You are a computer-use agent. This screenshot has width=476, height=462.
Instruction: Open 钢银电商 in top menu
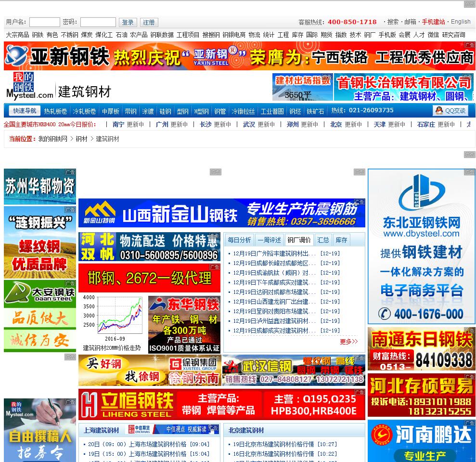point(234,35)
